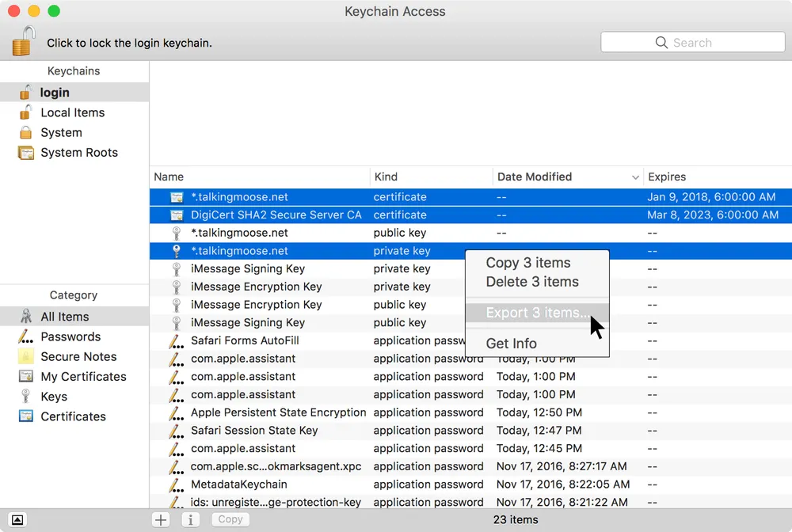Show All Items category

74,317
